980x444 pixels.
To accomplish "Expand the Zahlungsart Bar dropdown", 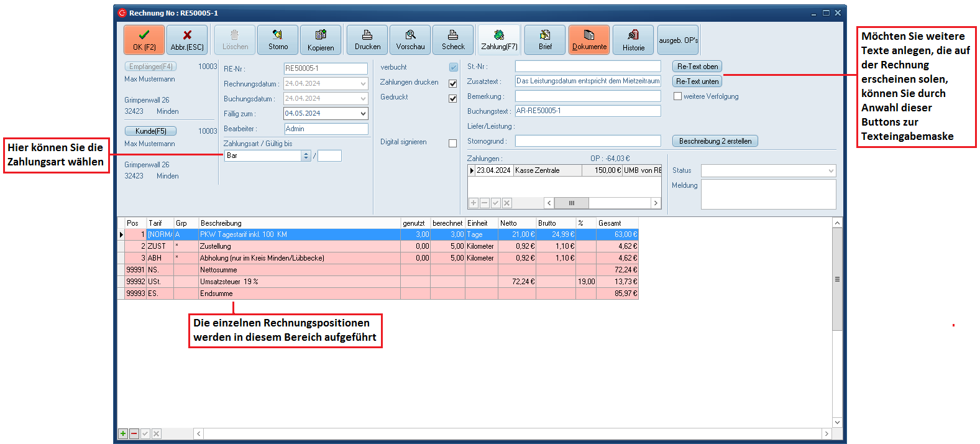I will [x=306, y=156].
